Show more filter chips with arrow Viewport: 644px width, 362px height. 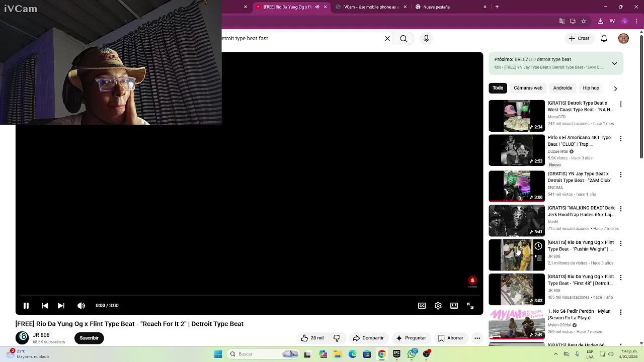click(615, 88)
